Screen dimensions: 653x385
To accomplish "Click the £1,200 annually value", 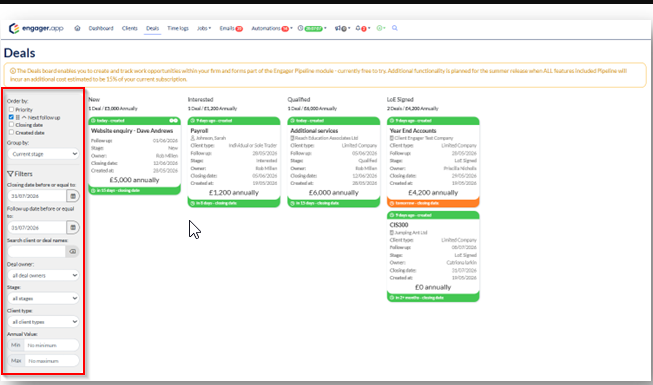I will coord(234,192).
